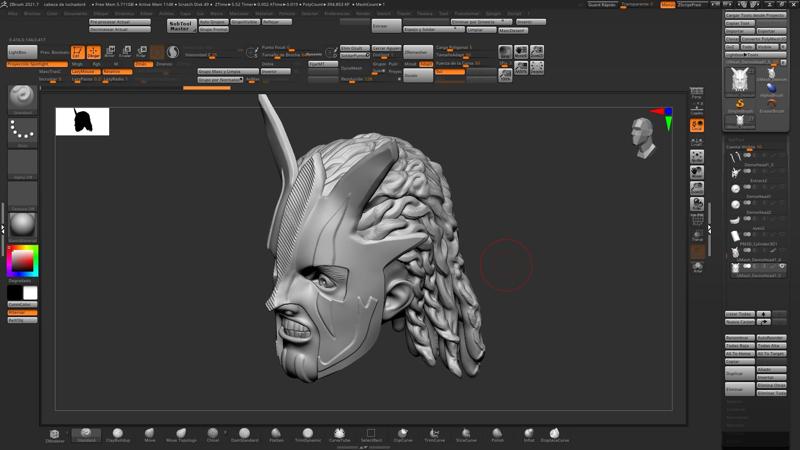Click the Move transform mode icon

[110, 52]
